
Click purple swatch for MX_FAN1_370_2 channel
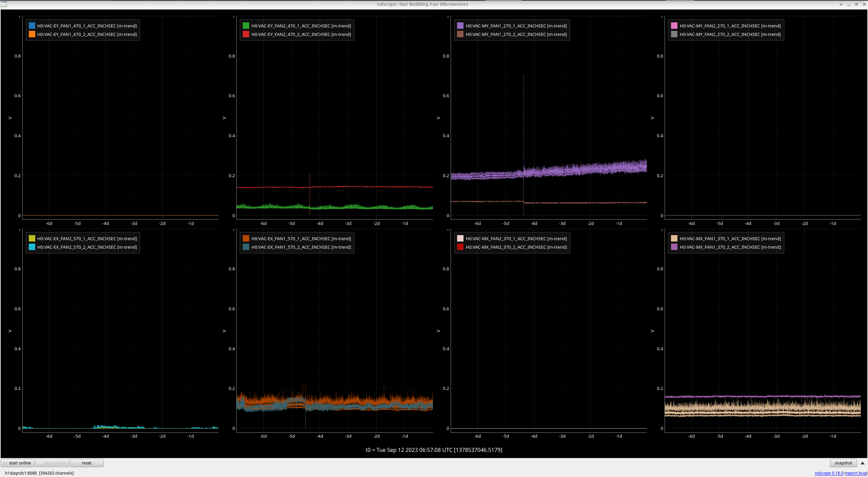[x=674, y=247]
